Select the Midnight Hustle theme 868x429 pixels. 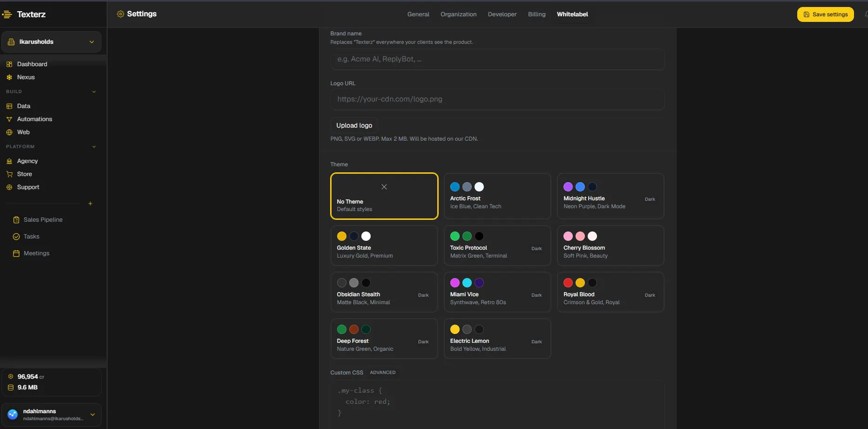pyautogui.click(x=610, y=196)
